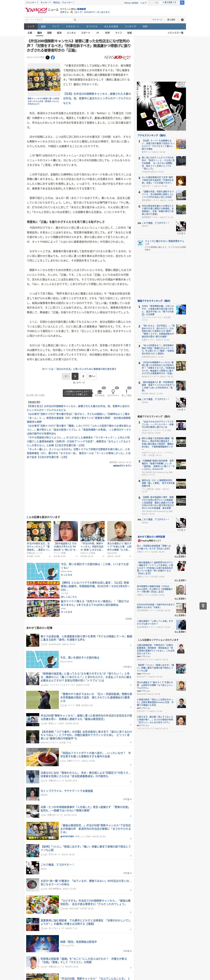This screenshot has height=980, width=210.
Task: Click the ウェブ検索 input at top
Action: tap(155, 3)
